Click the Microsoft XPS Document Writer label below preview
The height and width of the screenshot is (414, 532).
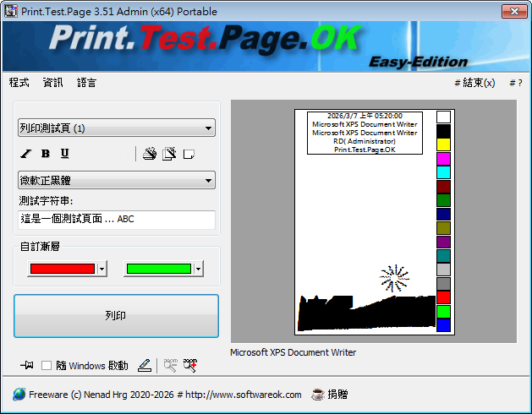tap(293, 352)
